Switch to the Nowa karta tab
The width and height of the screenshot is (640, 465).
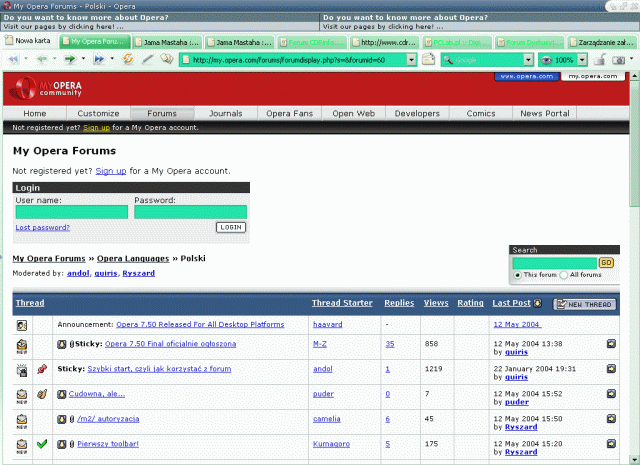tap(28, 41)
